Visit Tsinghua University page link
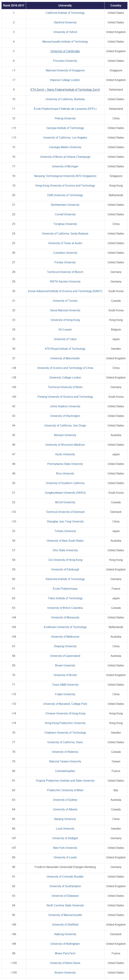The width and height of the screenshot is (129, 980). (x=65, y=224)
